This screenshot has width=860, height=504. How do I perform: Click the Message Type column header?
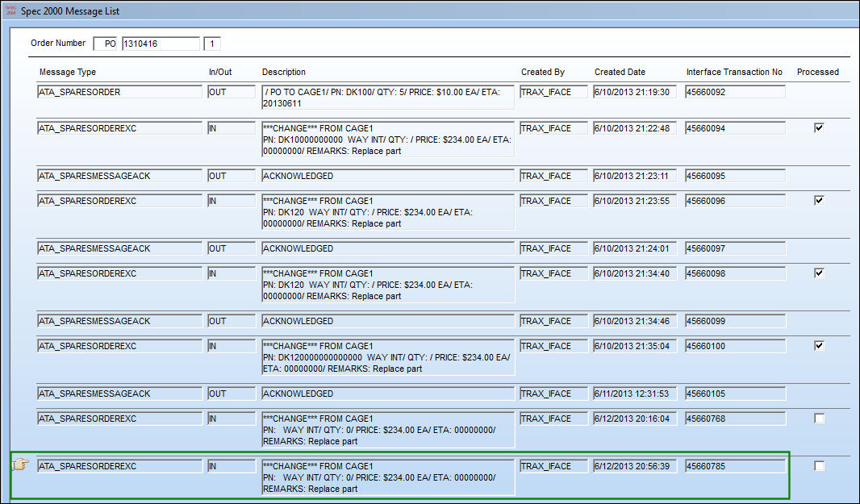68,72
